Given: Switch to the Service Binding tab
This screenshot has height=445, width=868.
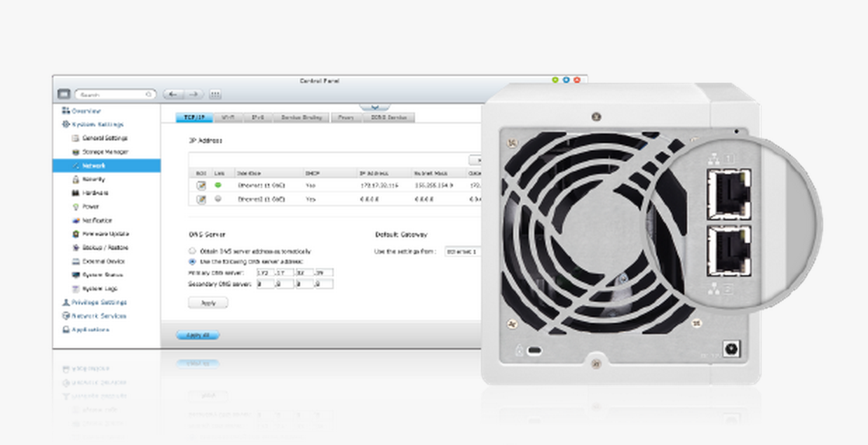Looking at the screenshot, I should pyautogui.click(x=301, y=117).
